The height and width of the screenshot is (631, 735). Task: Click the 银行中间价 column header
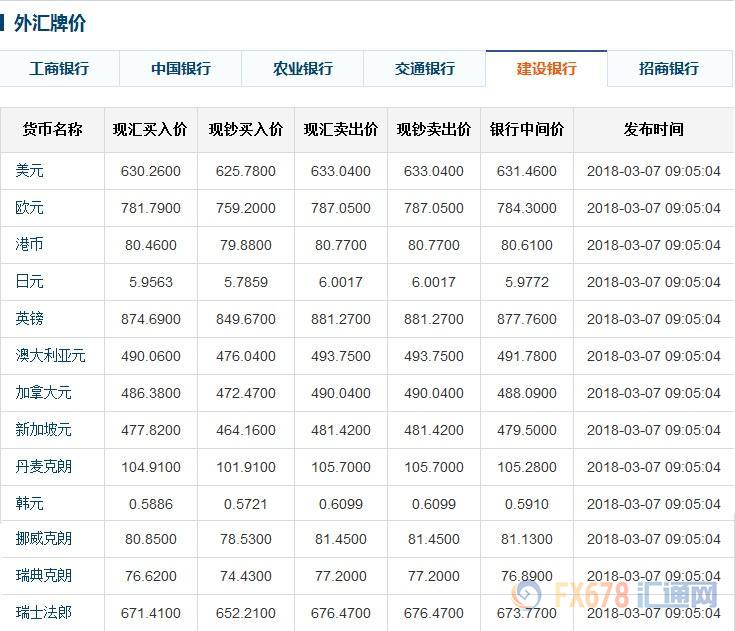pos(527,129)
